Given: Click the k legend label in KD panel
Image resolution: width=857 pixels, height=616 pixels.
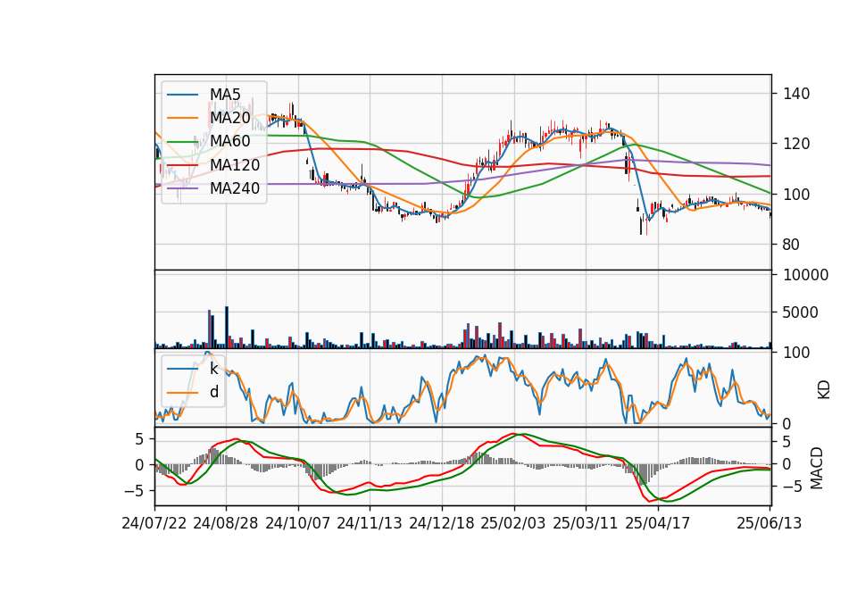Looking at the screenshot, I should 213,369.
